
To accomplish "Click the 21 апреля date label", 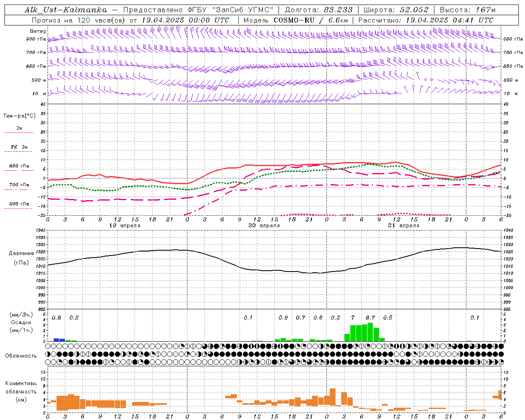I will tap(404, 226).
